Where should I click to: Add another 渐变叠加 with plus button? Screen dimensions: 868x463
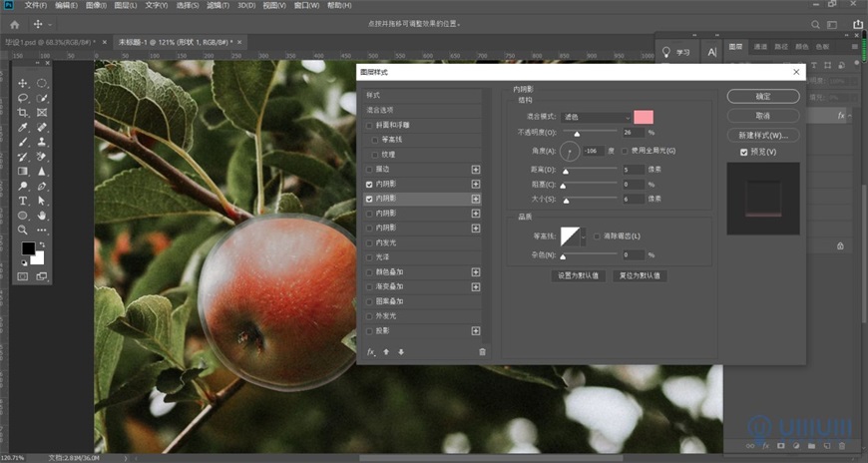pyautogui.click(x=476, y=287)
